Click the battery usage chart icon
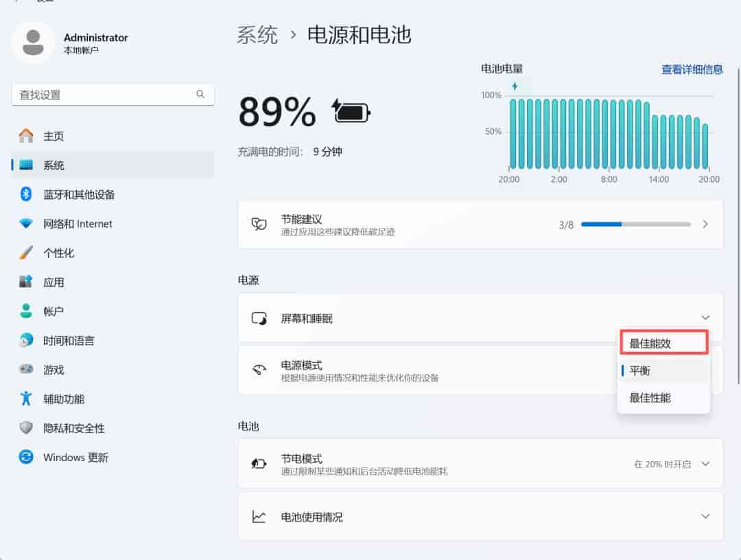The image size is (741, 560). coord(259,517)
